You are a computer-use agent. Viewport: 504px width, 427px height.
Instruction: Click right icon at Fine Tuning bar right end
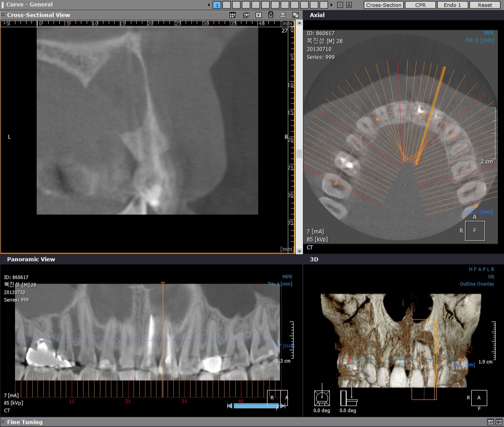coord(498,422)
